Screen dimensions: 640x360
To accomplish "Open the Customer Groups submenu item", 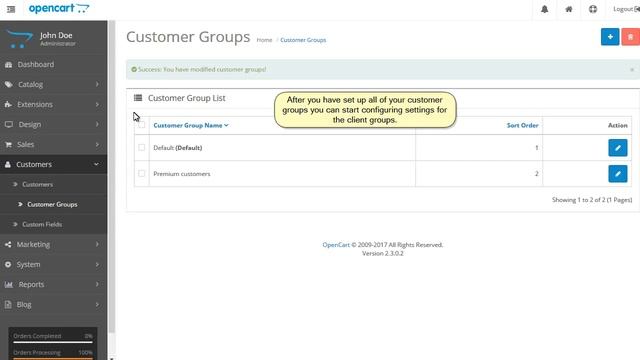I will point(53,204).
